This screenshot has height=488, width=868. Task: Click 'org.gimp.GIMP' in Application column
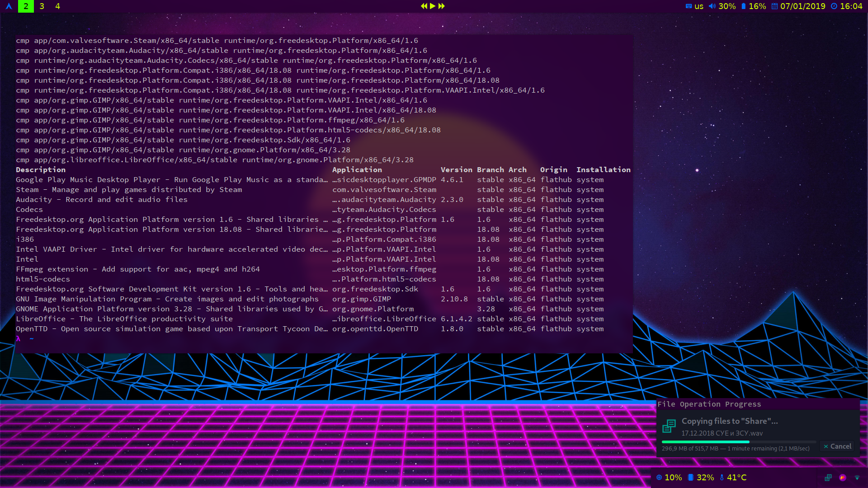pos(362,299)
